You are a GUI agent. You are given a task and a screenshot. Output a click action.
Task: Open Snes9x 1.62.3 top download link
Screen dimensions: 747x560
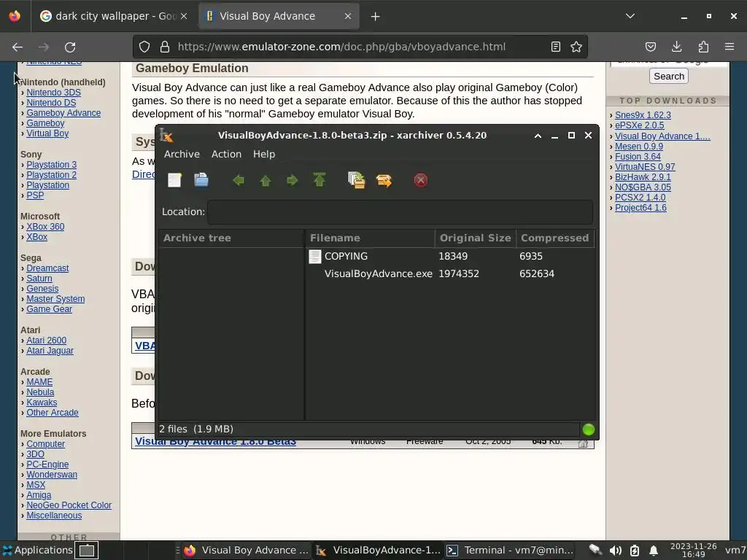643,115
